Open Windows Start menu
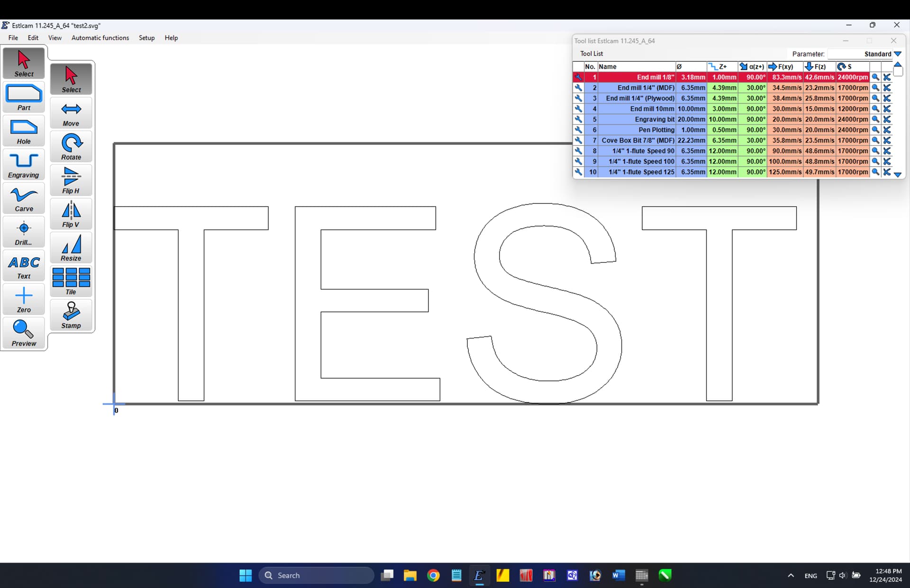This screenshot has height=588, width=910. [x=246, y=575]
